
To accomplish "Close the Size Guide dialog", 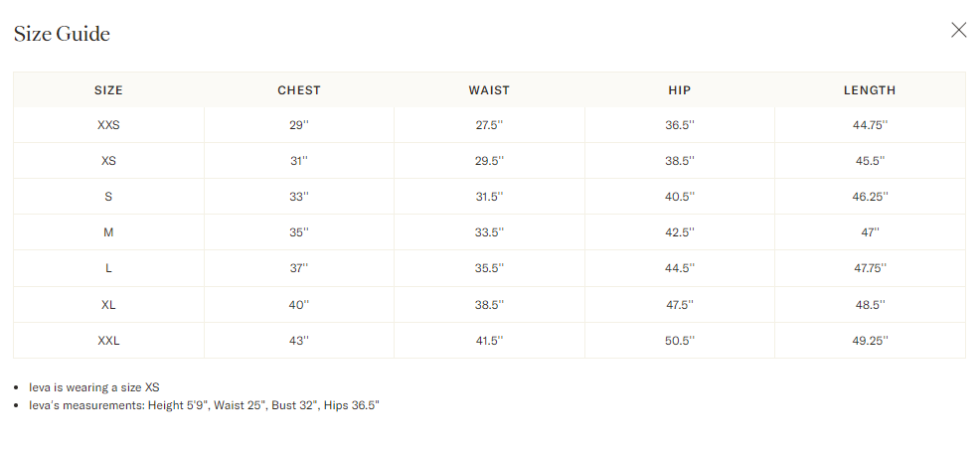I will point(958,30).
